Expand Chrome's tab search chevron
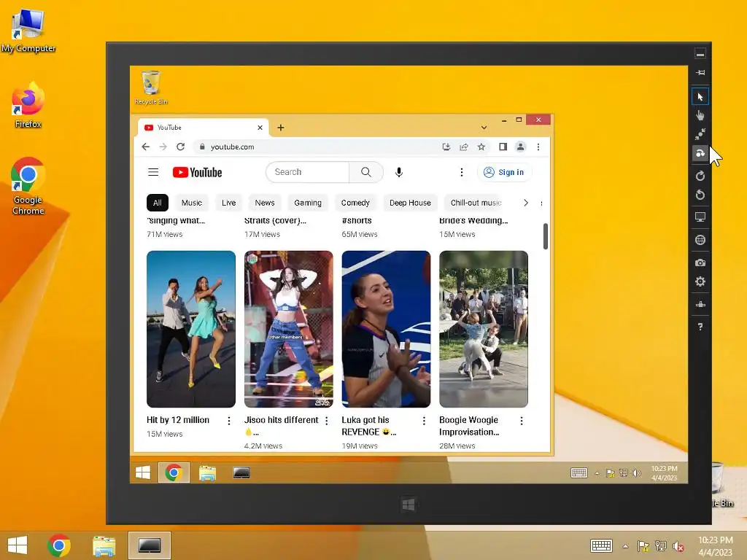The image size is (747, 560). (484, 128)
